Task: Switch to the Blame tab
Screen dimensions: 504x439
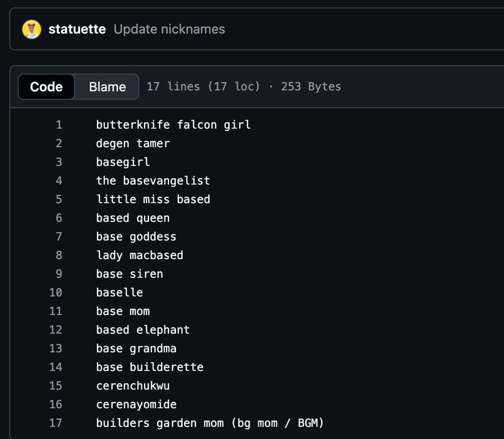Action: click(107, 86)
